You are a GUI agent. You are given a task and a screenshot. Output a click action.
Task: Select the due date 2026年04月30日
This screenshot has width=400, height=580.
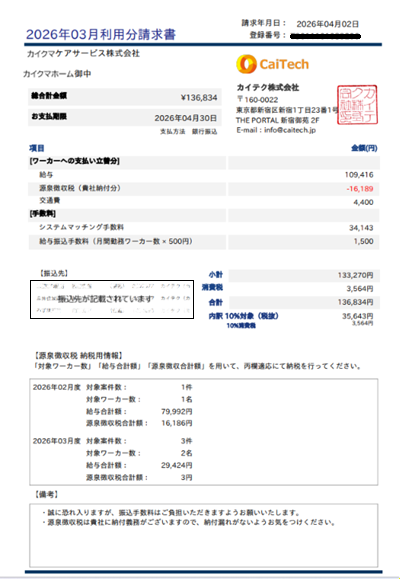(185, 118)
